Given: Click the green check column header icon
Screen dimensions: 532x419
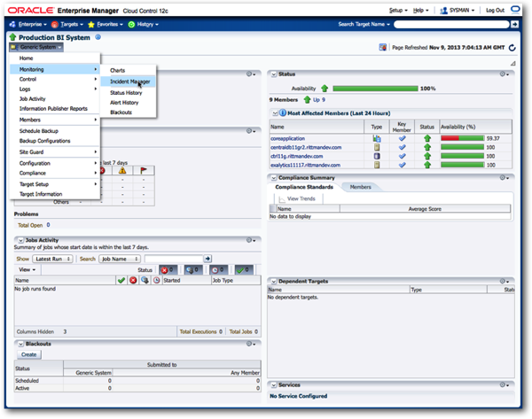Looking at the screenshot, I should pyautogui.click(x=121, y=280).
